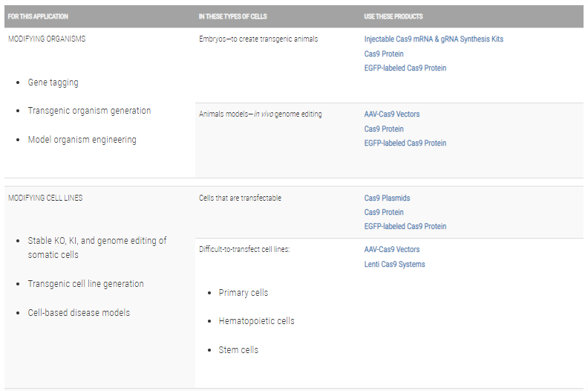Image resolution: width=588 pixels, height=391 pixels.
Task: Click the 'Gene tagging' bullet item
Action: pos(53,83)
